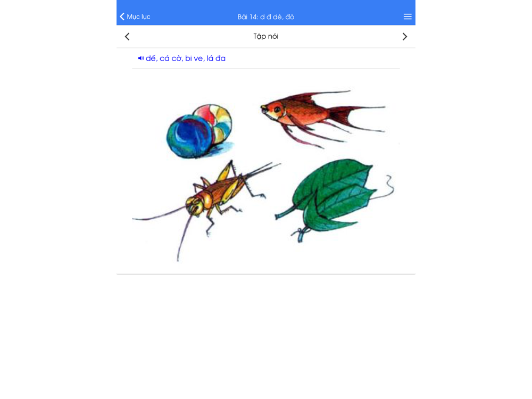Click the phrase dế, cá cờ, bi ve, lá đa
This screenshot has width=532, height=399.
(x=186, y=59)
